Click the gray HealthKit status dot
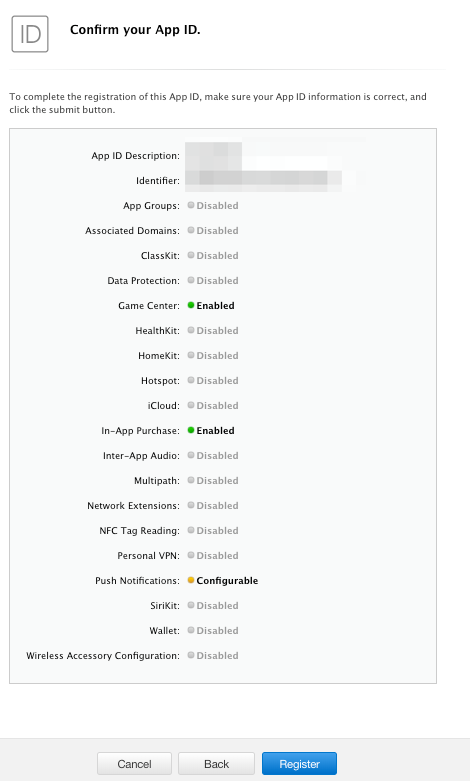Viewport: 470px width, 781px height. [x=191, y=330]
